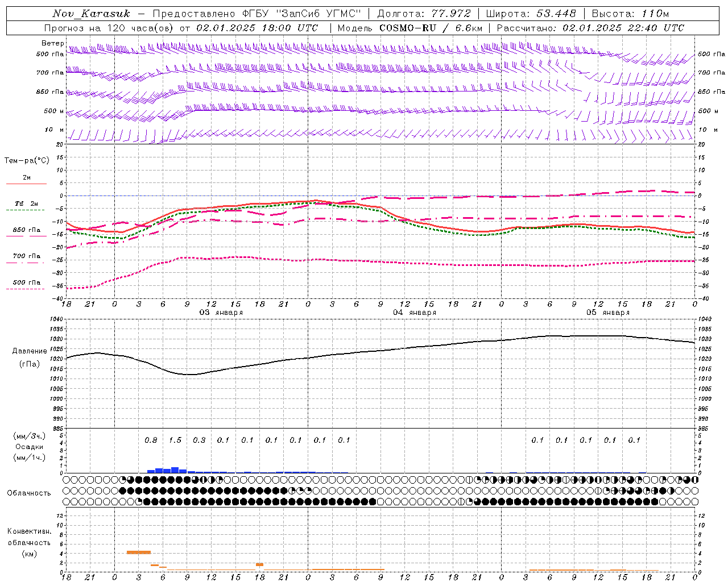The height and width of the screenshot is (582, 728).
Task: Click the '0.8' precipitation value
Action: 151,440
